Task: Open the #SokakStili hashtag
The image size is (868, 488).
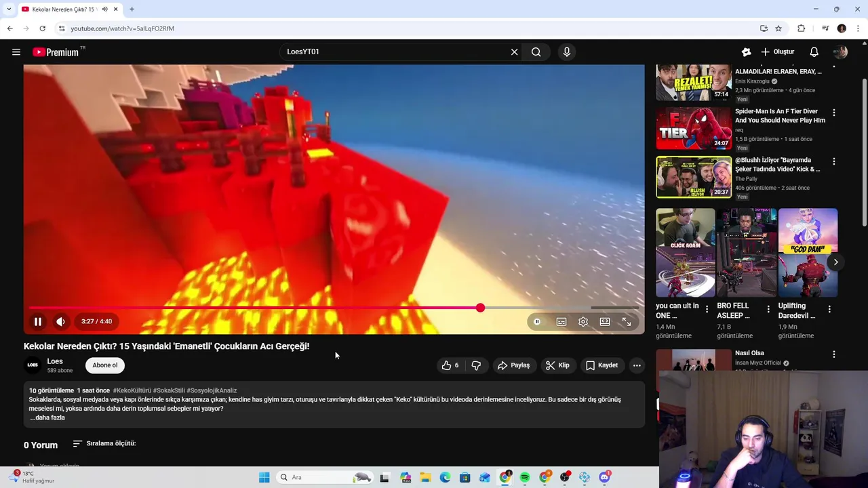Action: 169,390
